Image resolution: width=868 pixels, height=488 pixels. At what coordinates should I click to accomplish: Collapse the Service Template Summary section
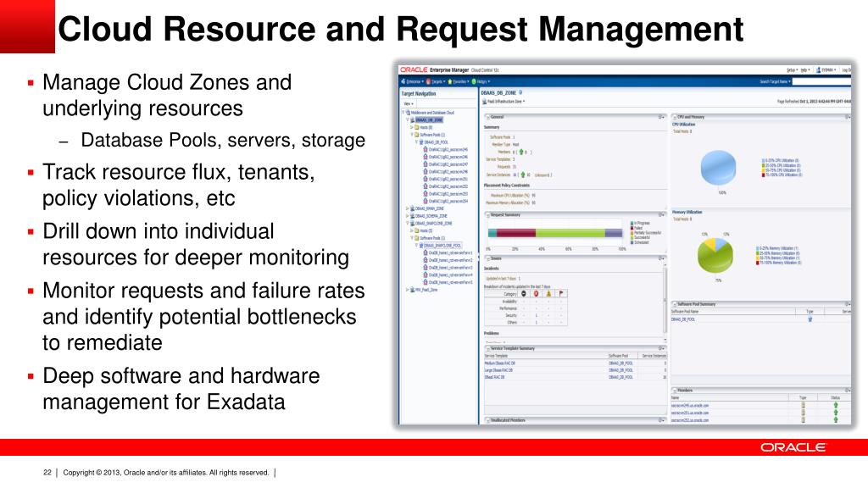[487, 348]
